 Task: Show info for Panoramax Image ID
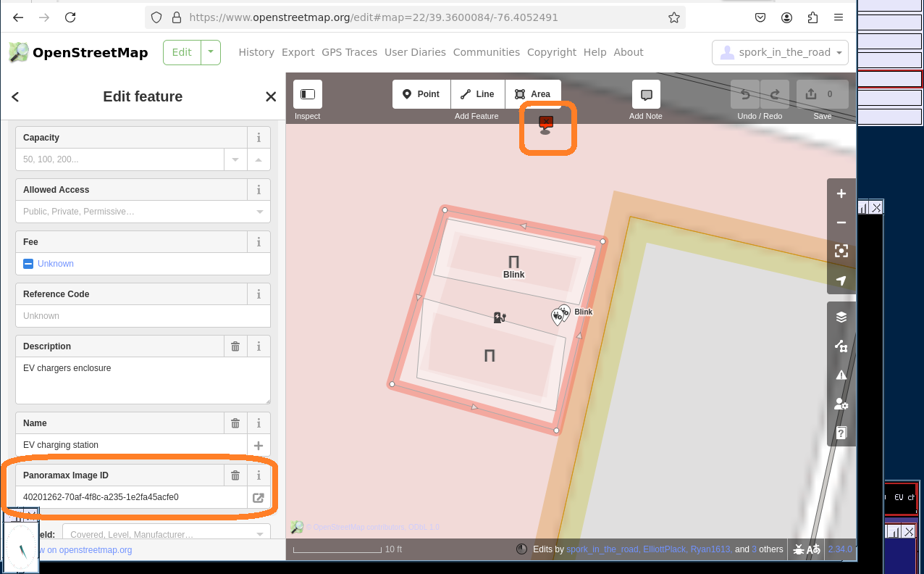pyautogui.click(x=259, y=475)
